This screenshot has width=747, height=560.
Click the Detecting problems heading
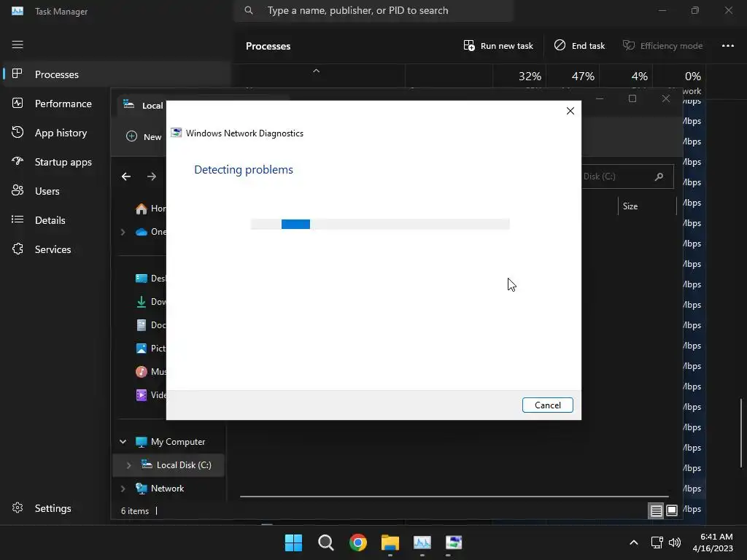(x=244, y=169)
